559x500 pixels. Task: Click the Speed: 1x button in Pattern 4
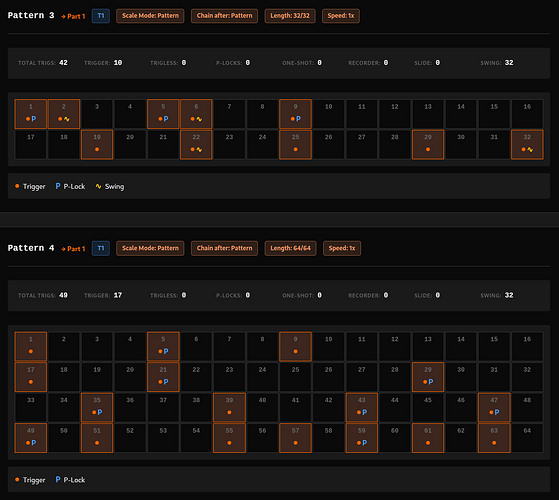pyautogui.click(x=342, y=248)
